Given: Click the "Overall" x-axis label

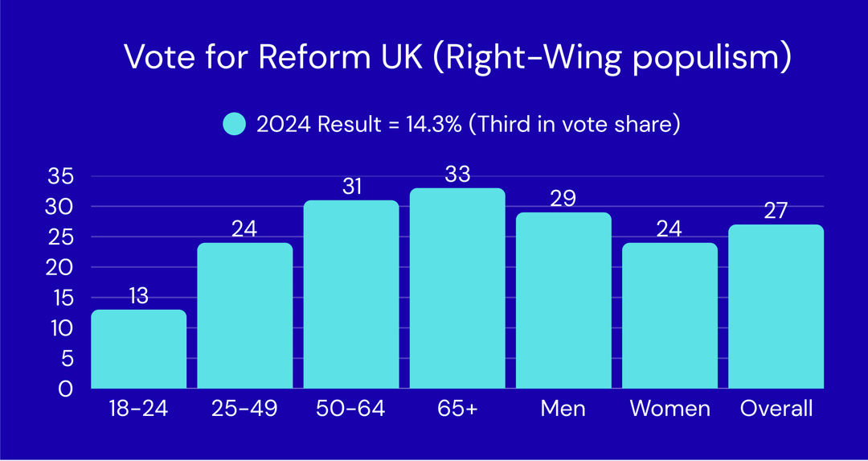Looking at the screenshot, I should tap(776, 408).
